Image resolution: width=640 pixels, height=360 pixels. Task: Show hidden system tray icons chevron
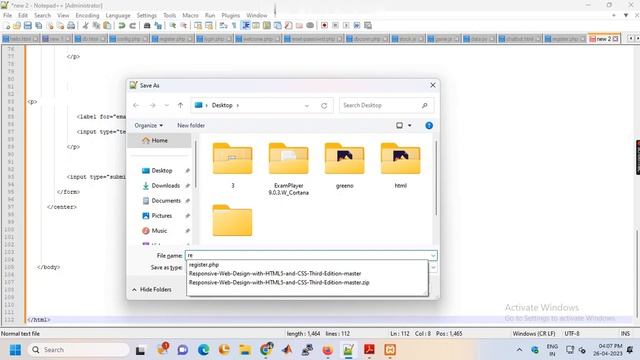point(519,350)
